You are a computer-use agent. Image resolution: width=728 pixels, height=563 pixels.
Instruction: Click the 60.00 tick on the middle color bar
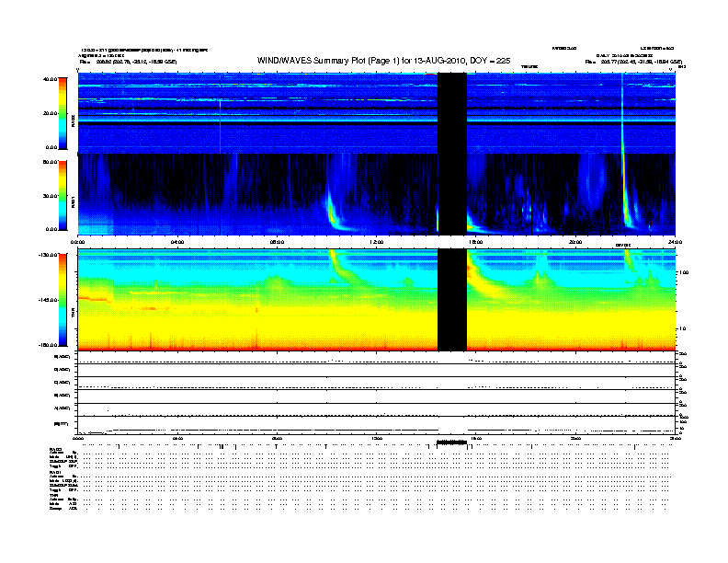point(50,162)
